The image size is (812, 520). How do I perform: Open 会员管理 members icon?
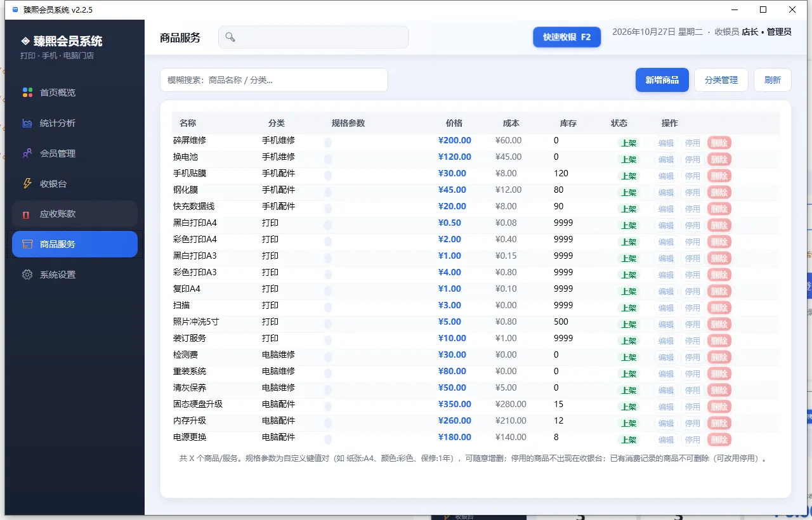(27, 153)
